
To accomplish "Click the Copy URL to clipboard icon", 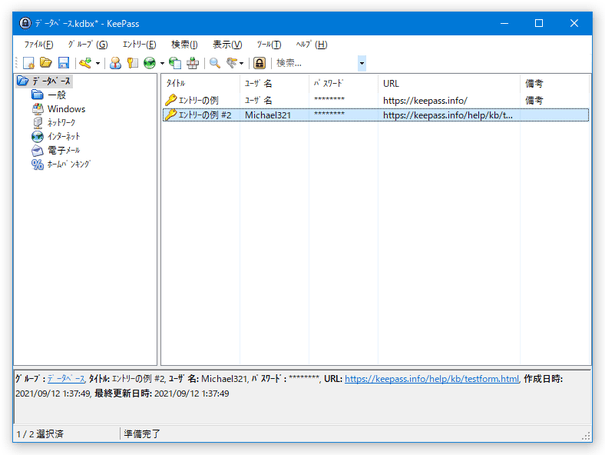I will [x=175, y=63].
